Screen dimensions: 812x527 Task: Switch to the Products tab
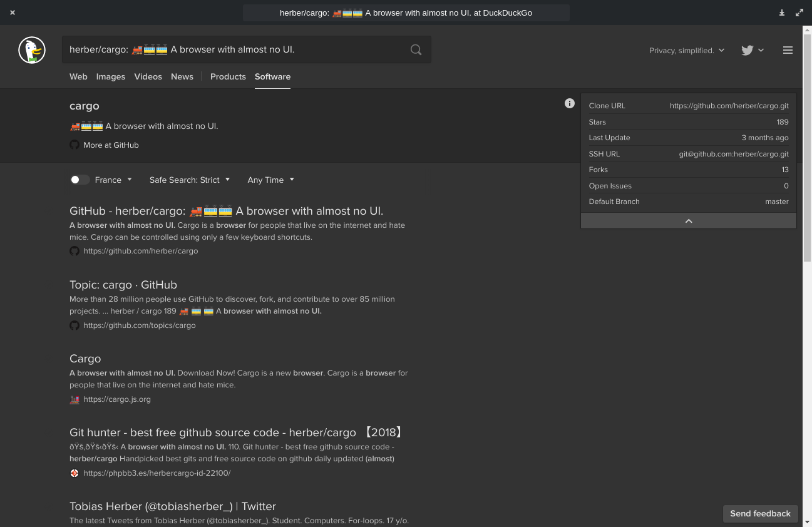(228, 76)
